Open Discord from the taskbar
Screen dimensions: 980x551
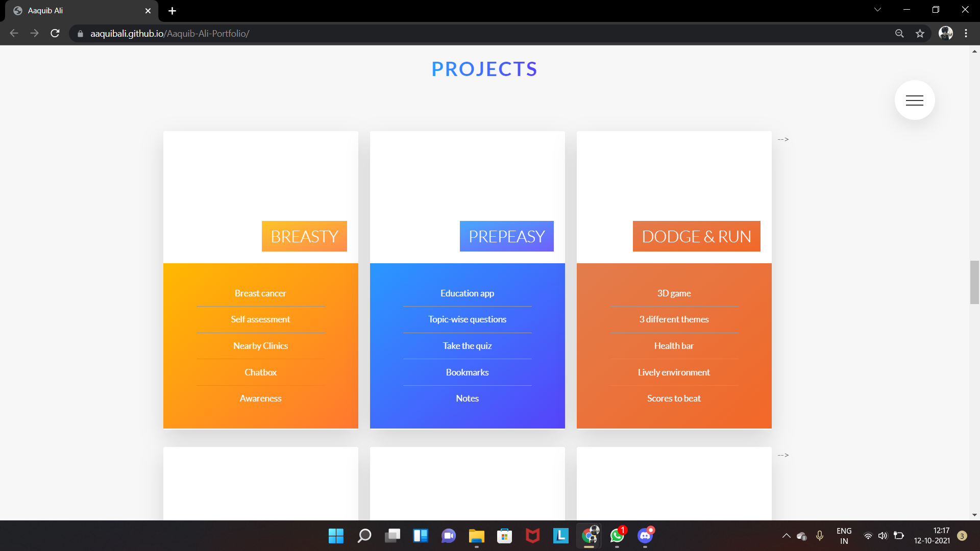click(x=645, y=536)
